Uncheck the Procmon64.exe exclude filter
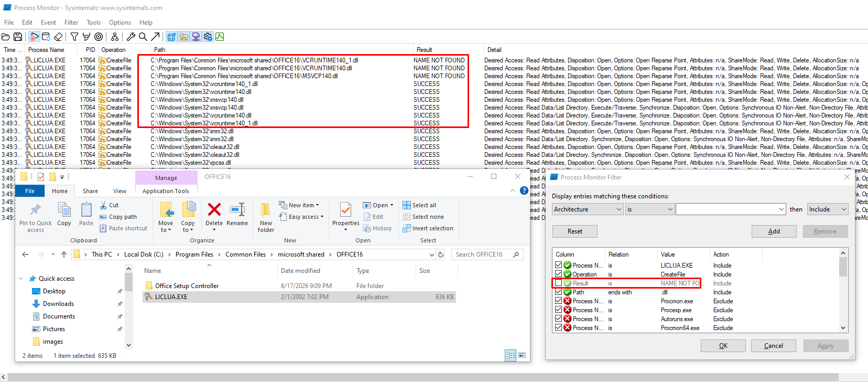 click(x=559, y=328)
